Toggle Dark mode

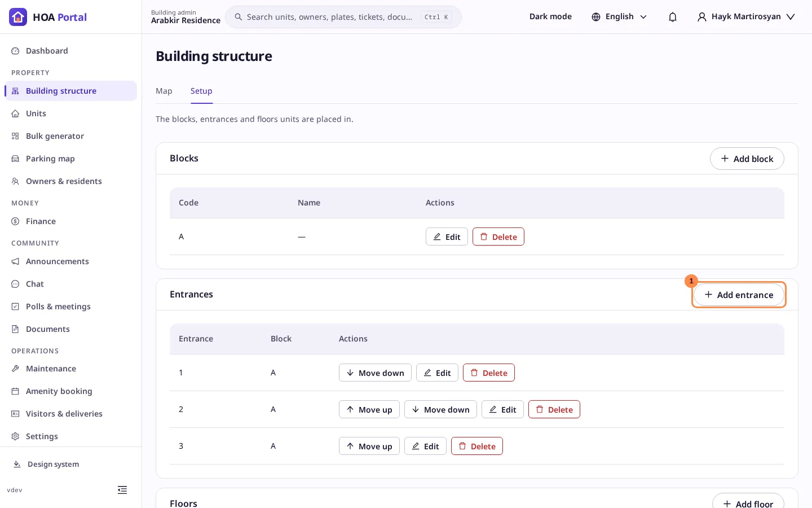(x=550, y=17)
